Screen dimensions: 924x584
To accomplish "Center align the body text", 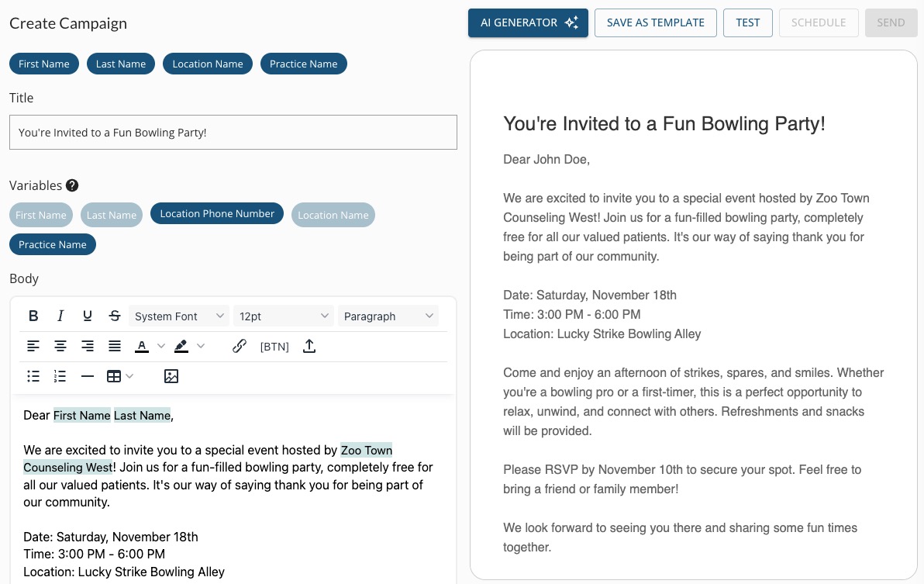I will point(60,346).
